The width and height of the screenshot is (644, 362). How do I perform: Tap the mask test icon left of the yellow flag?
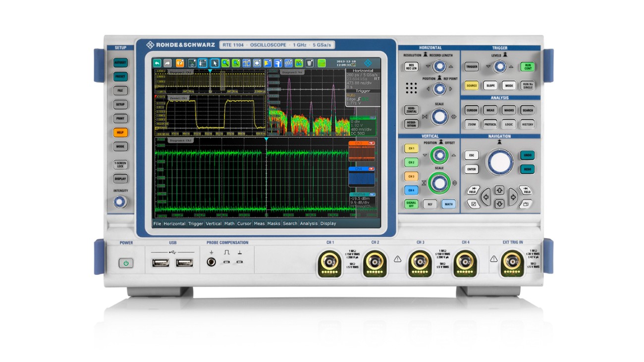pos(257,63)
